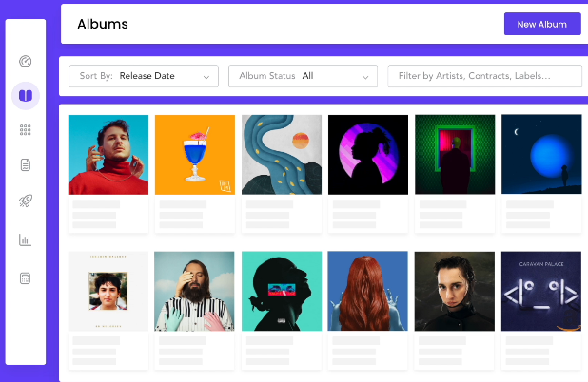Select the blue cocktail album on orange background
The height and width of the screenshot is (382, 588).
coord(194,155)
